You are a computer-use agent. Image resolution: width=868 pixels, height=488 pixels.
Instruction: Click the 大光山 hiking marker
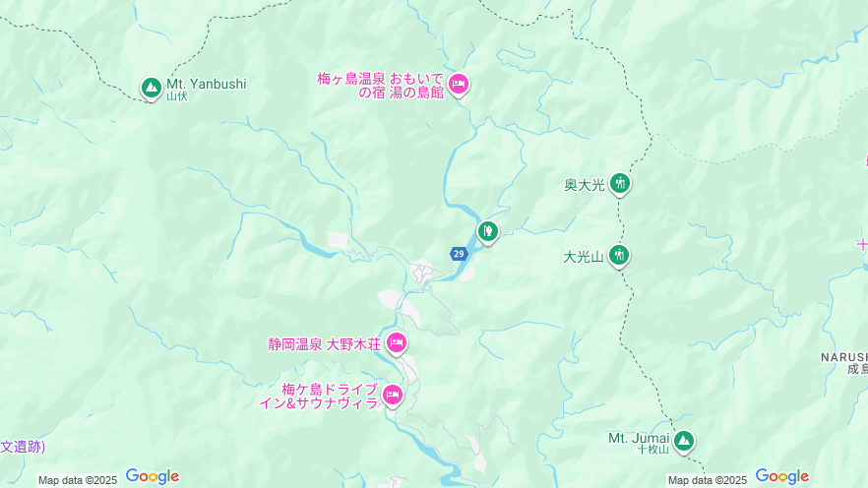pyautogui.click(x=618, y=256)
